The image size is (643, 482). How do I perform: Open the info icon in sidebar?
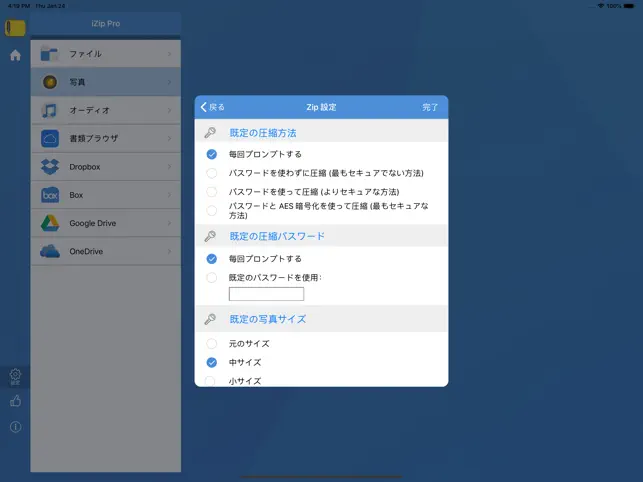coord(15,427)
